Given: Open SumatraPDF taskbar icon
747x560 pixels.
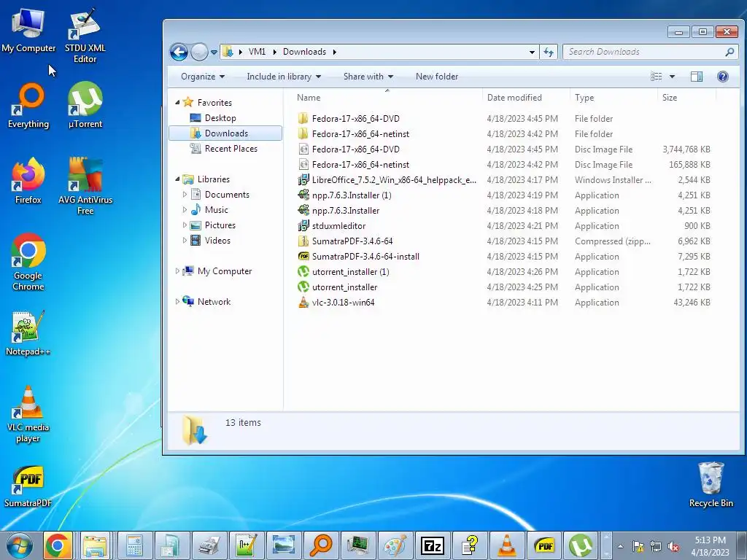Looking at the screenshot, I should [544, 545].
